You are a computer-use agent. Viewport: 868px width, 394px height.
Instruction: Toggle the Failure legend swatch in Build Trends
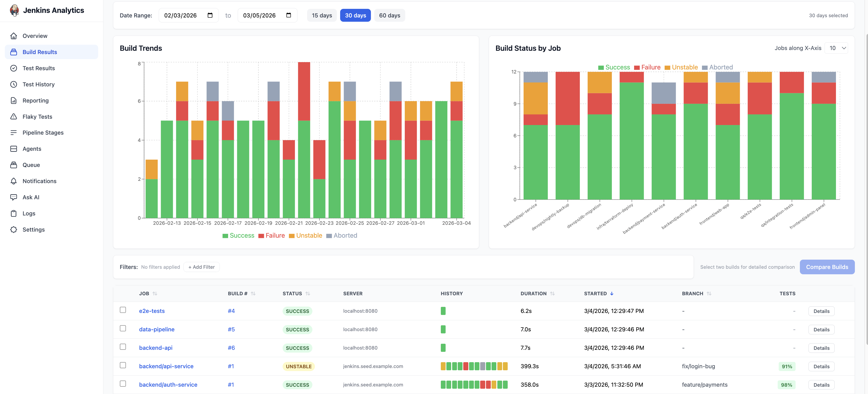[x=261, y=236]
